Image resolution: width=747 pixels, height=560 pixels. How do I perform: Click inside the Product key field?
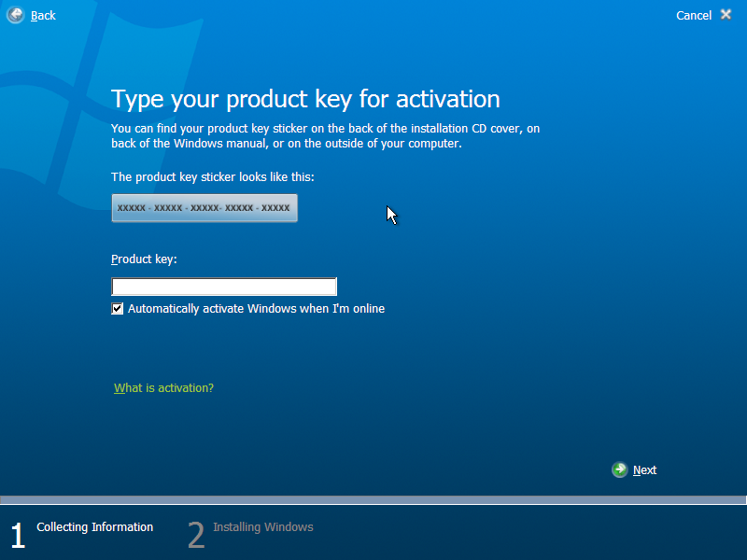coord(224,287)
